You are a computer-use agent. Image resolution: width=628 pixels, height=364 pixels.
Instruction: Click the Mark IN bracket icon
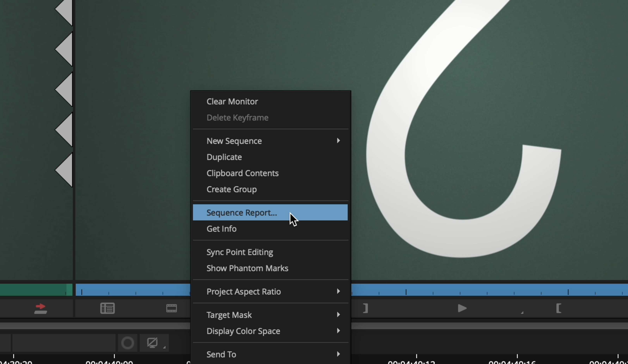[558, 308]
